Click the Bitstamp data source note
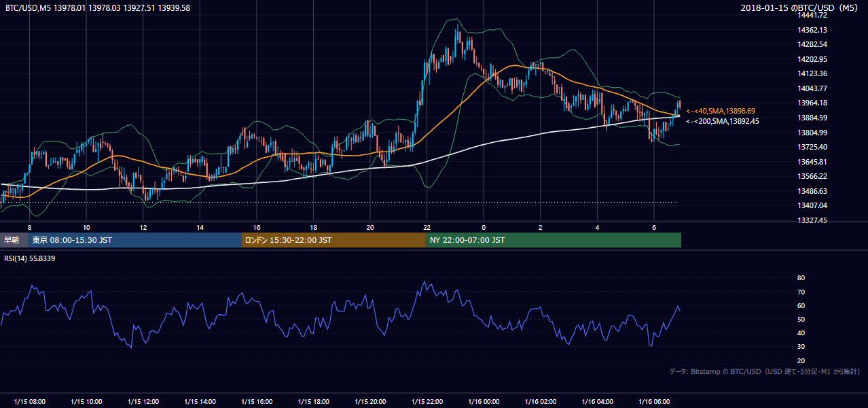 pos(765,371)
